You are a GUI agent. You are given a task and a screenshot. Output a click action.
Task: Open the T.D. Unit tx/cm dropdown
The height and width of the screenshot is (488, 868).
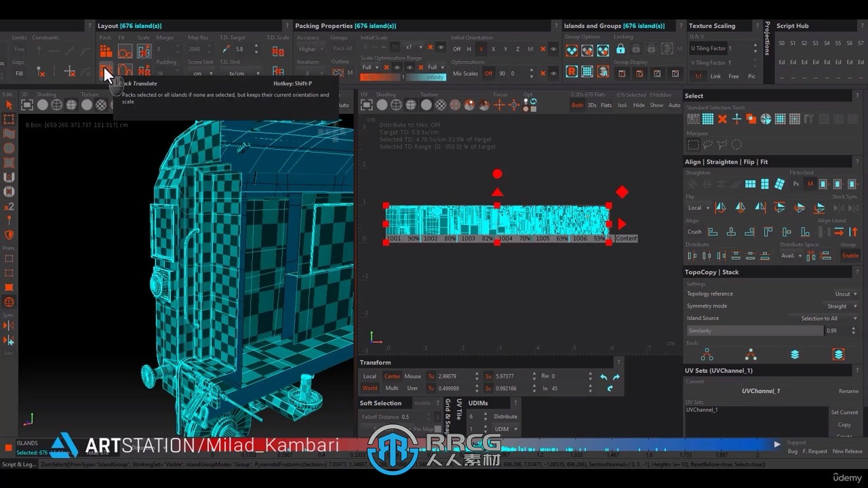241,73
